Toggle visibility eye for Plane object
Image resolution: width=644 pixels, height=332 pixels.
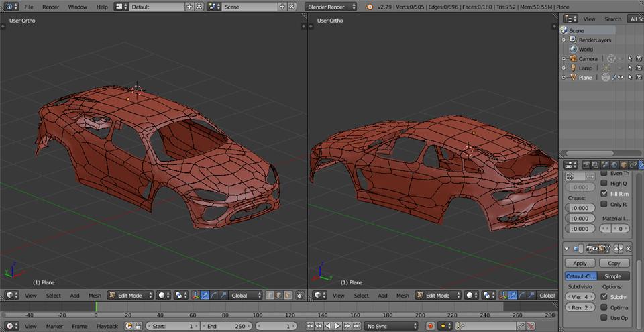coord(621,78)
